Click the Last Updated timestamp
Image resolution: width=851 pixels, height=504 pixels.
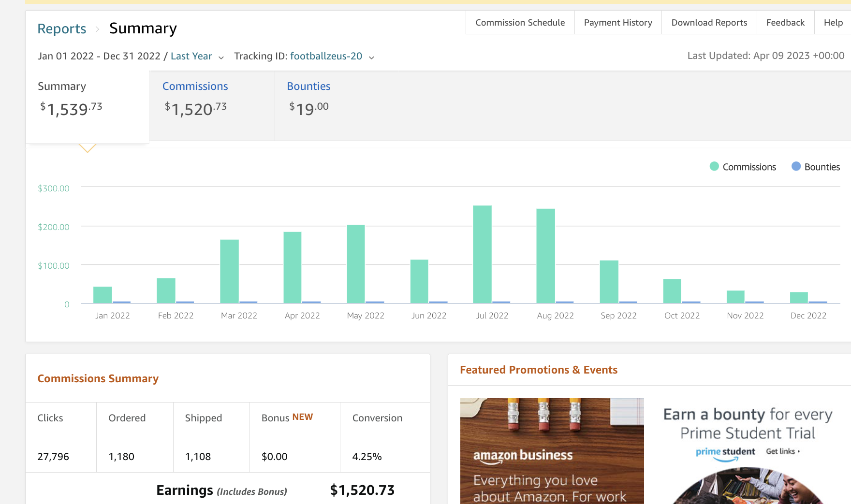[x=766, y=56]
